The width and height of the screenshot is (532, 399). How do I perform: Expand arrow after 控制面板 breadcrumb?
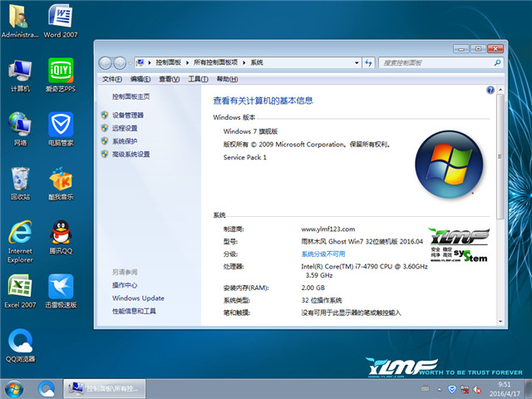point(187,63)
